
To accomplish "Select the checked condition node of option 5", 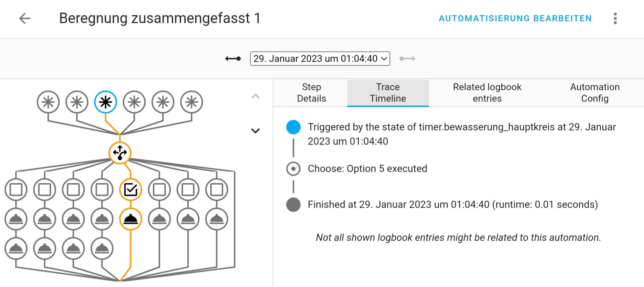I will click(x=130, y=189).
